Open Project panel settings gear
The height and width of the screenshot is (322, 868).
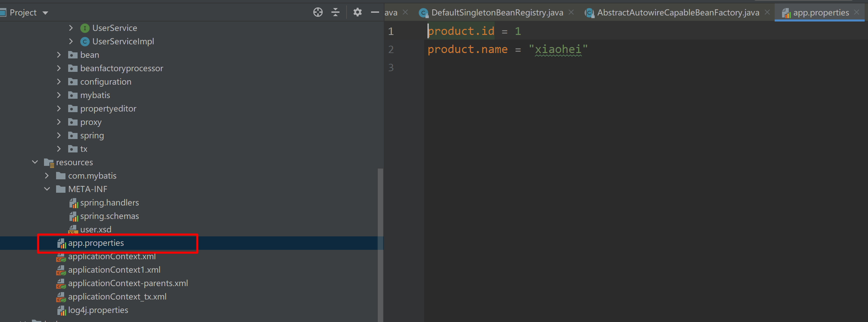coord(357,12)
